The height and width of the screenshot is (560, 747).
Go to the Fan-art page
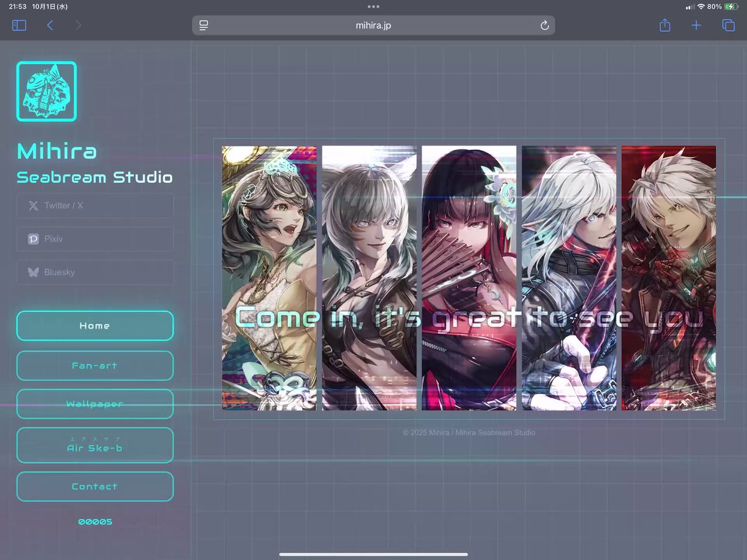coord(95,366)
